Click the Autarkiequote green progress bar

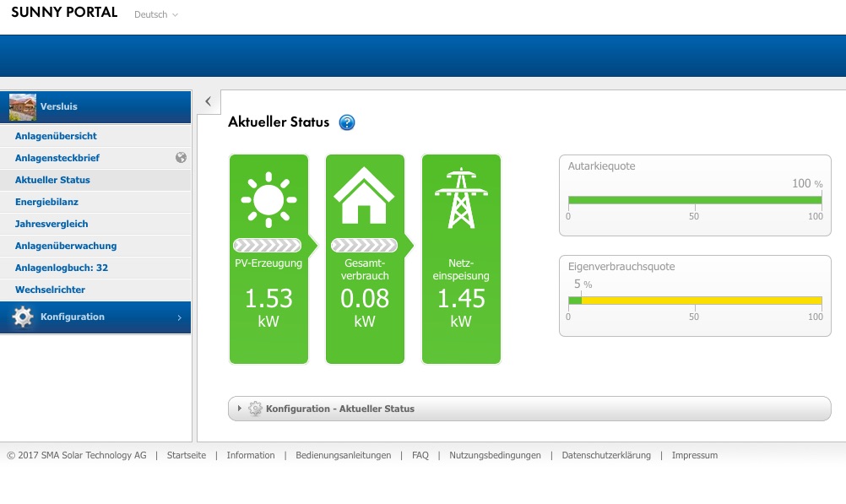(694, 200)
